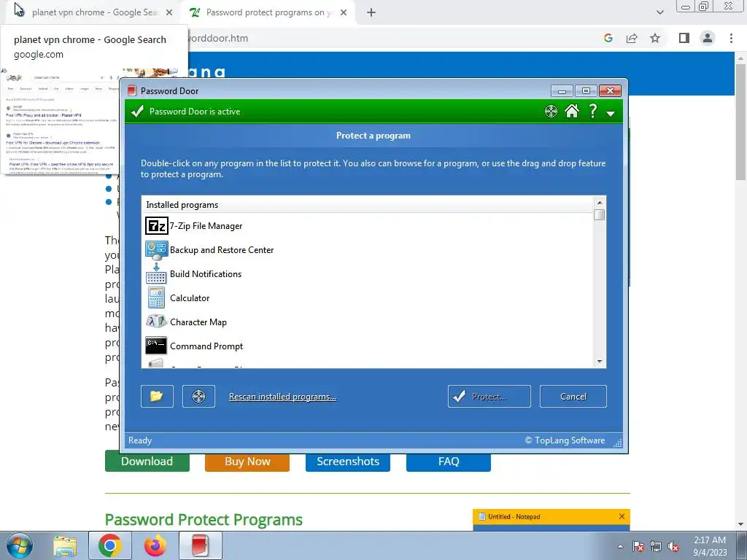Click the programs list scrollbar thumb
This screenshot has height=560, width=747.
tap(600, 215)
